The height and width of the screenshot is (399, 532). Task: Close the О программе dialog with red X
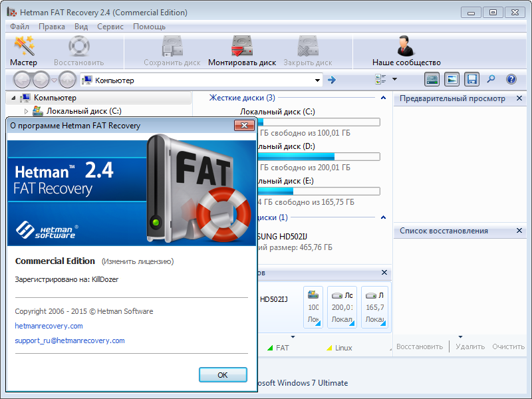(244, 125)
